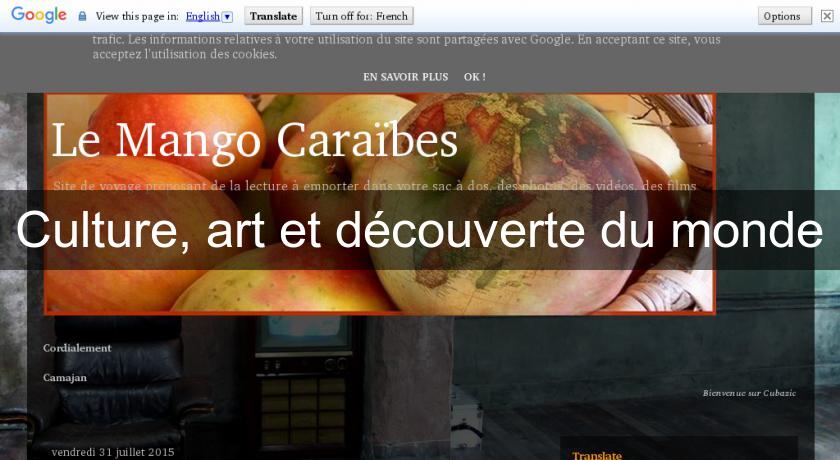Click the dropdown arrow next to English
Viewport: 840px width, 460px height.
pos(227,17)
